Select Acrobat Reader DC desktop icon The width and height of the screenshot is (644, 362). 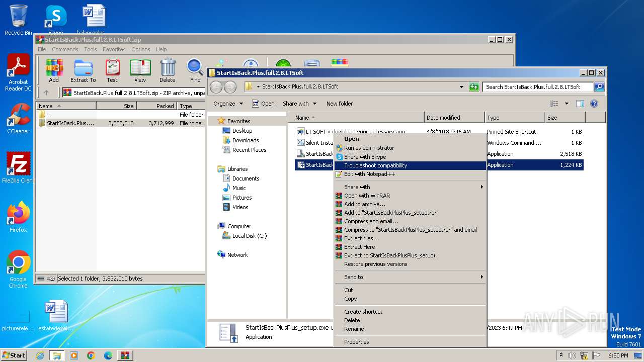tap(18, 73)
